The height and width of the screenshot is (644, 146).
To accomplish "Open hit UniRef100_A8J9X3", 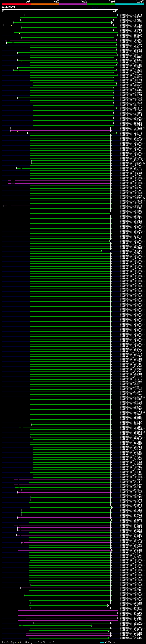I will point(131,17).
